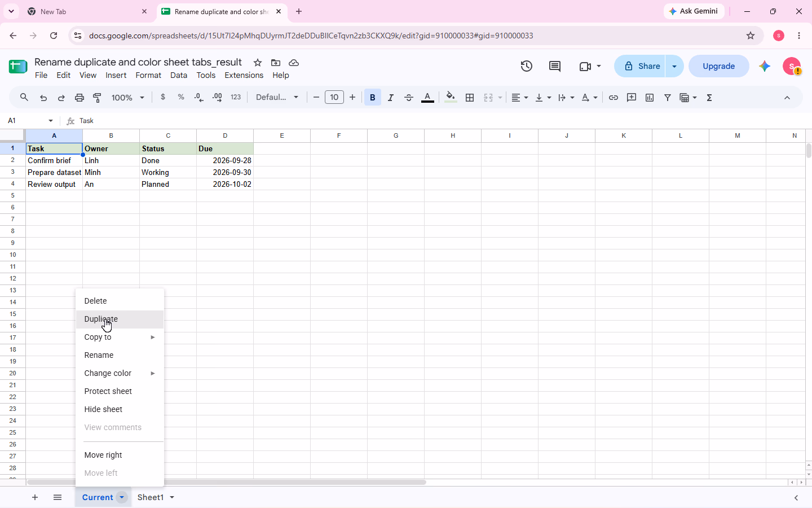
Task: Insert chart icon in toolbar
Action: click(650, 98)
